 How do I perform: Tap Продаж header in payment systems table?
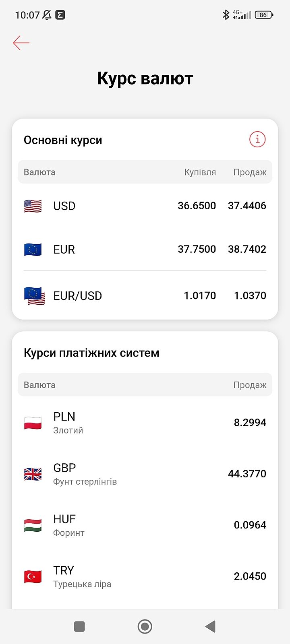[250, 385]
